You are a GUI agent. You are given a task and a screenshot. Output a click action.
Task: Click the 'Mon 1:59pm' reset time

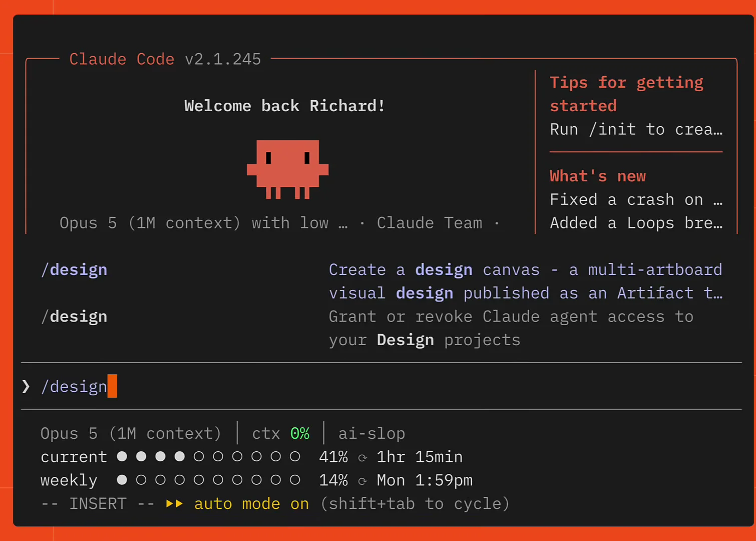coord(425,480)
